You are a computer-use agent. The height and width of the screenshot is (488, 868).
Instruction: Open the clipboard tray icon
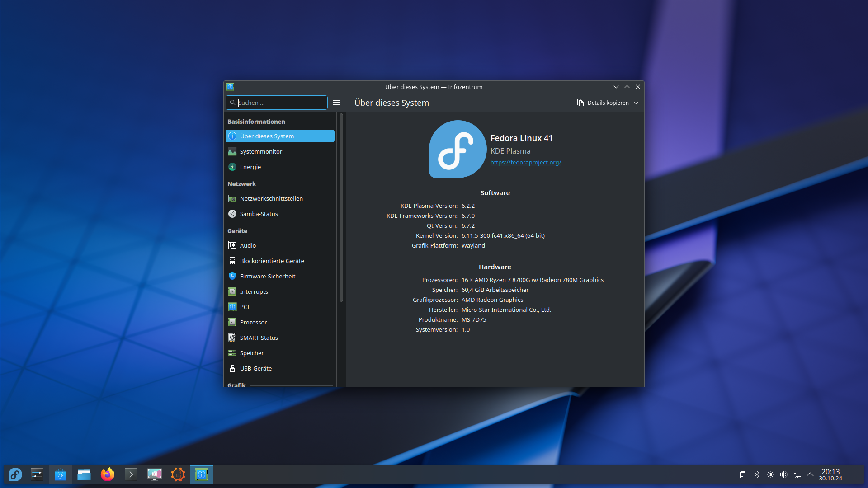point(743,474)
